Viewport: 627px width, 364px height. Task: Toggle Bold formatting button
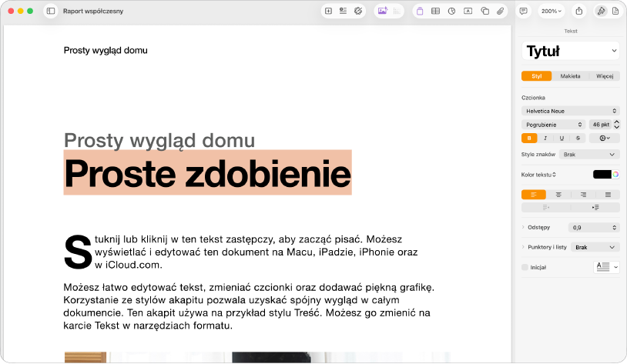[x=529, y=139]
